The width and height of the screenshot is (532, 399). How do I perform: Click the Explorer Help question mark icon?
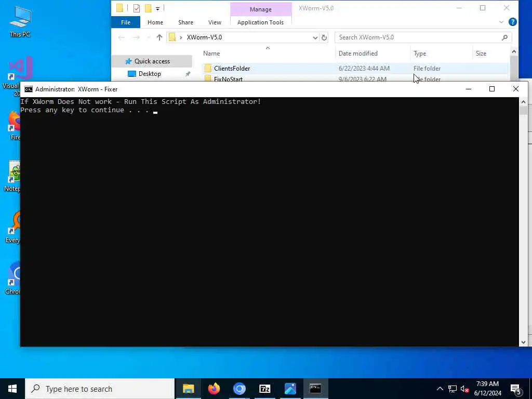pos(512,22)
